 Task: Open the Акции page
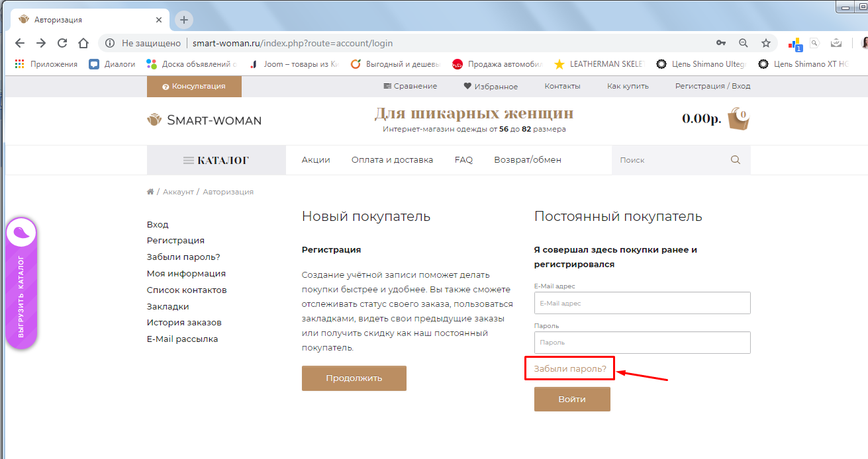(316, 160)
